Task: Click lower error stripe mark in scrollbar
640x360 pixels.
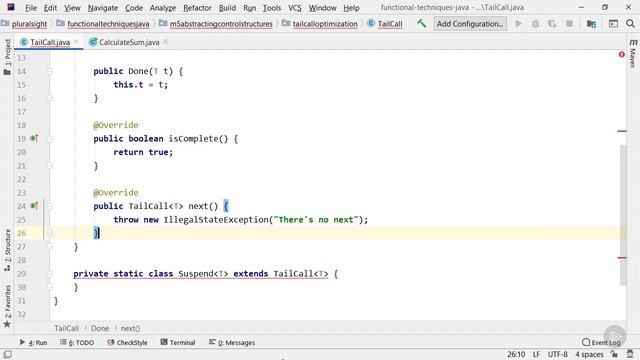Action: pos(622,258)
